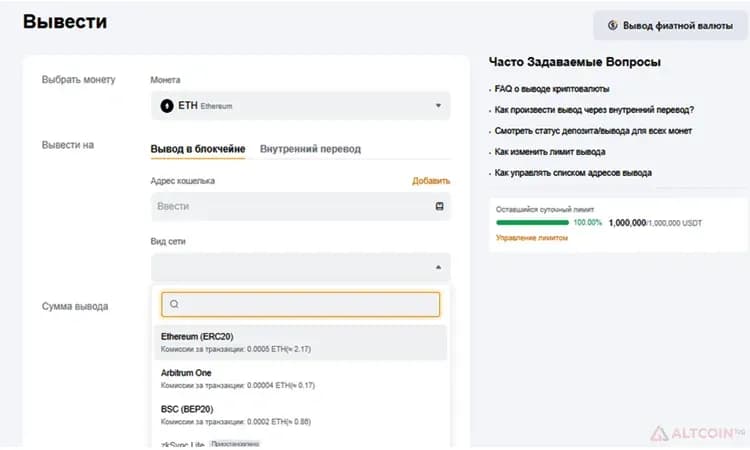Click the Вывести page heading

point(65,22)
